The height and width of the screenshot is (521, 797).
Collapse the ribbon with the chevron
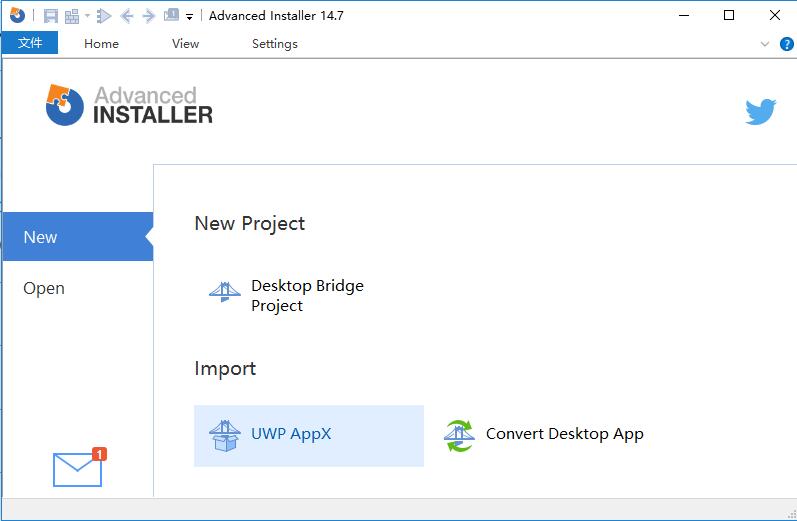coord(764,44)
